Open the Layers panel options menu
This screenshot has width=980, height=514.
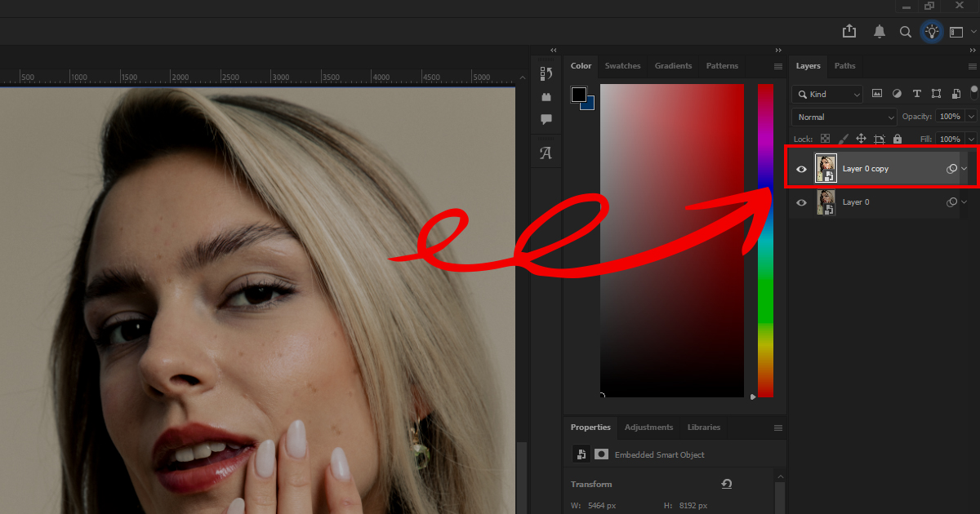point(972,66)
